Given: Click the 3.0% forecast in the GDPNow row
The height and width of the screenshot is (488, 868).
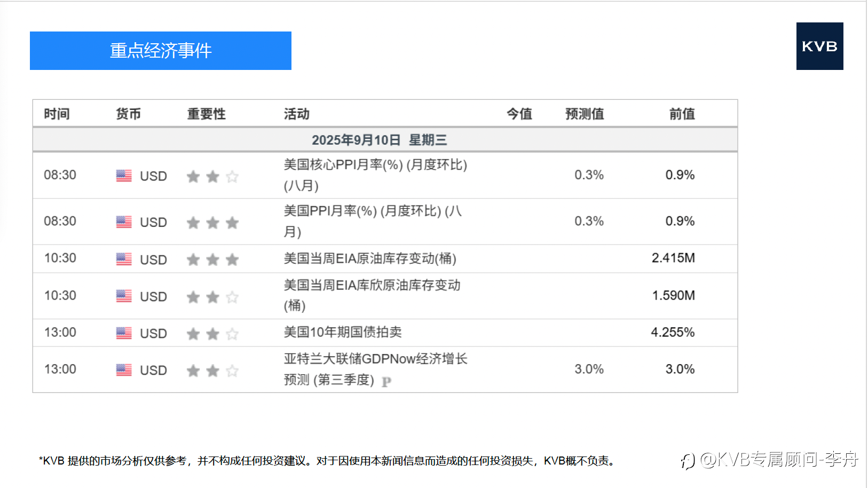Looking at the screenshot, I should click(x=589, y=369).
